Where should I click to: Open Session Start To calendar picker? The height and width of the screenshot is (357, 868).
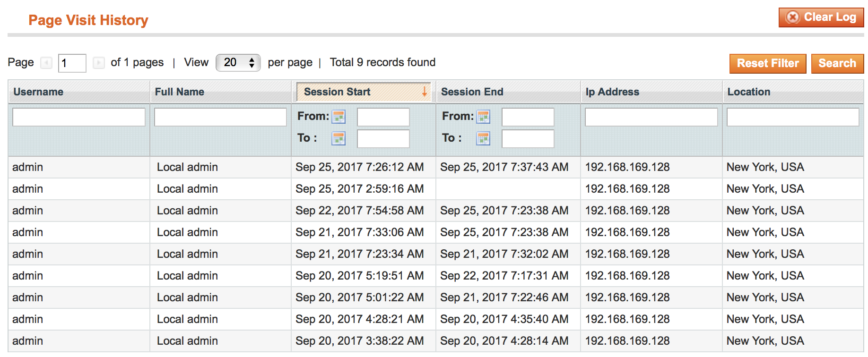click(x=339, y=138)
